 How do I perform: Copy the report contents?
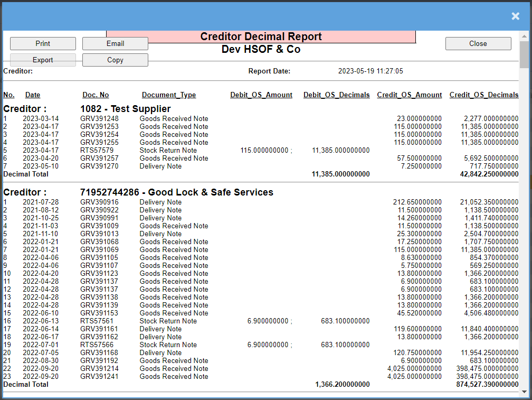115,60
